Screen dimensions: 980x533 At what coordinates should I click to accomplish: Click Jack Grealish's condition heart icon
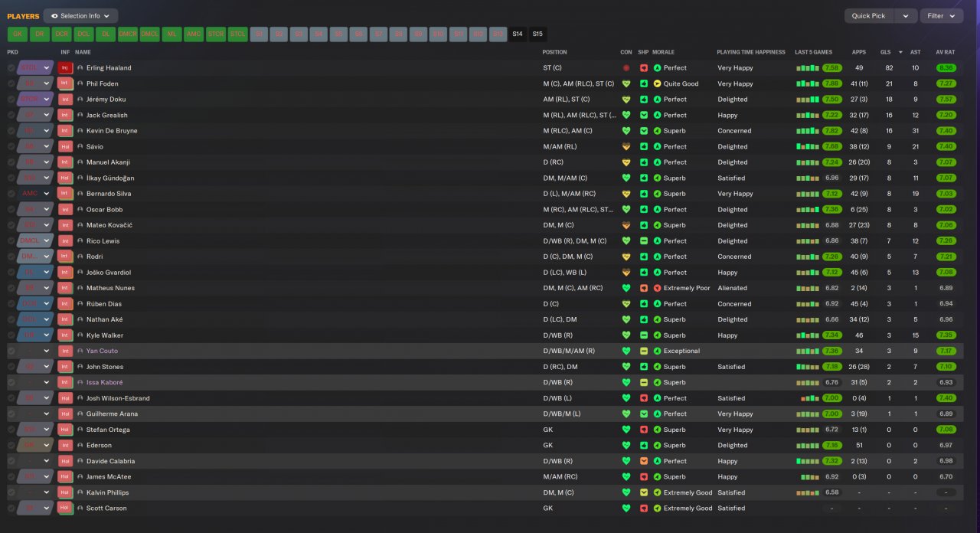pos(626,115)
